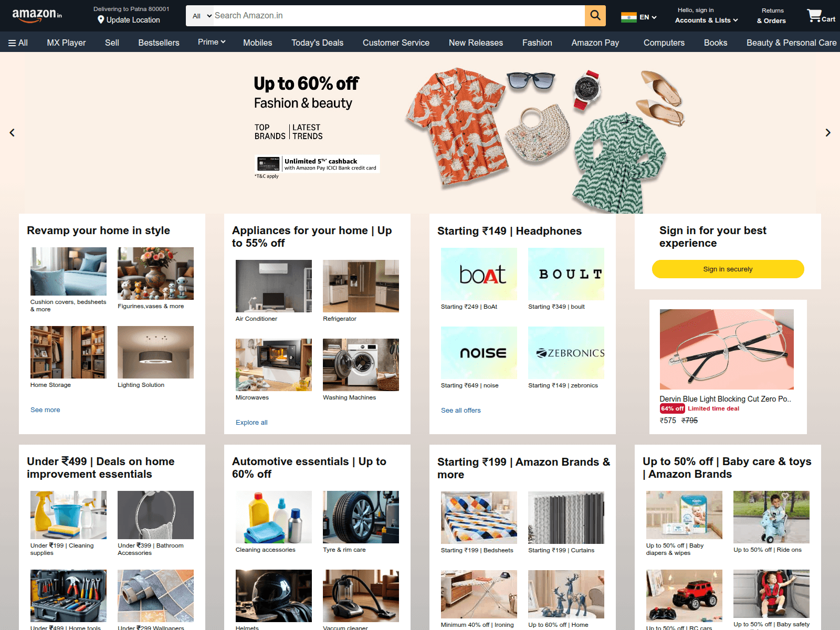Click the 64% off deal badge
This screenshot has height=630, width=840.
tap(672, 408)
